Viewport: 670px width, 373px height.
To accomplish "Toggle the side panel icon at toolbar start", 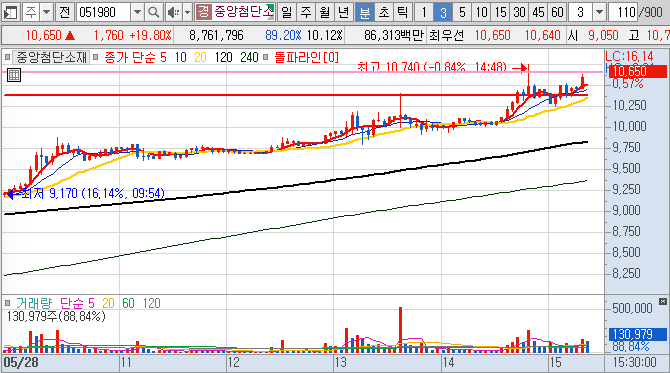I will coord(10,12).
